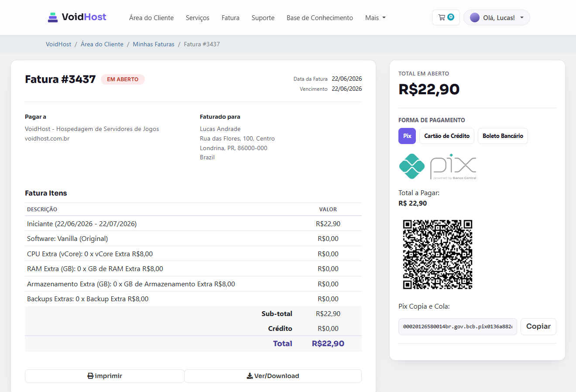Copy the Pix code with Copiar
This screenshot has height=392, width=576.
538,327
